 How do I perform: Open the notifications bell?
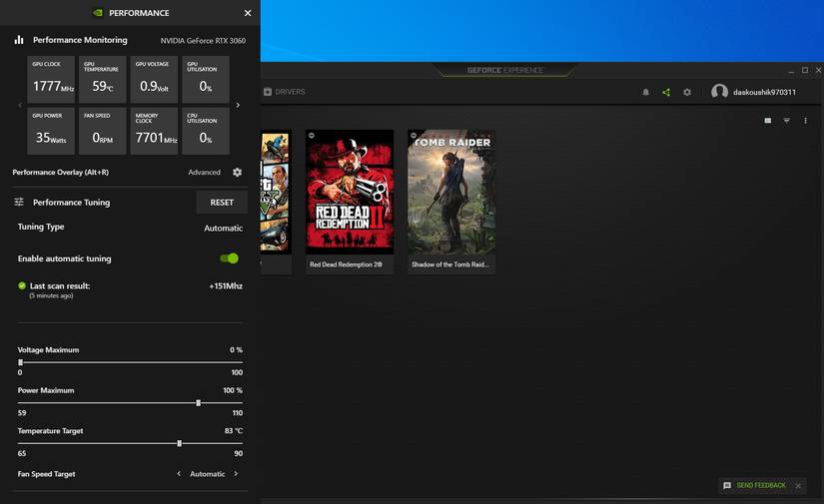click(645, 92)
